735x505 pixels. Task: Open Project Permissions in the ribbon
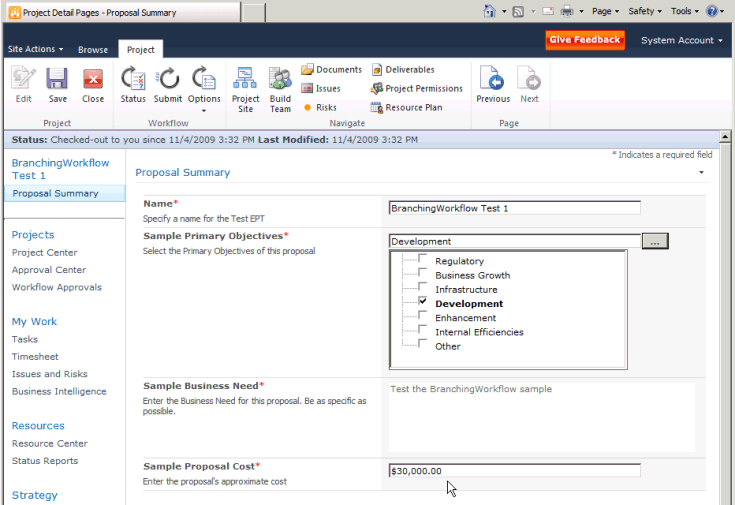(417, 88)
